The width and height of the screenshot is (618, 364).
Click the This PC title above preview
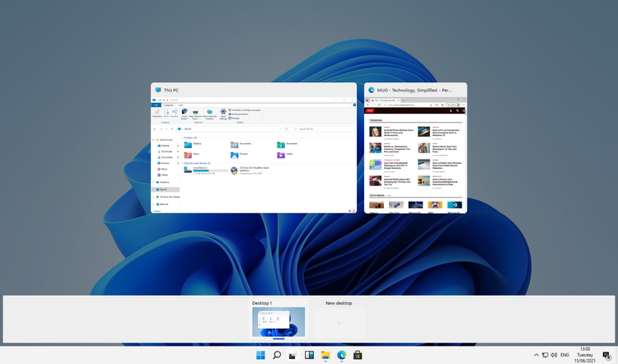point(172,90)
